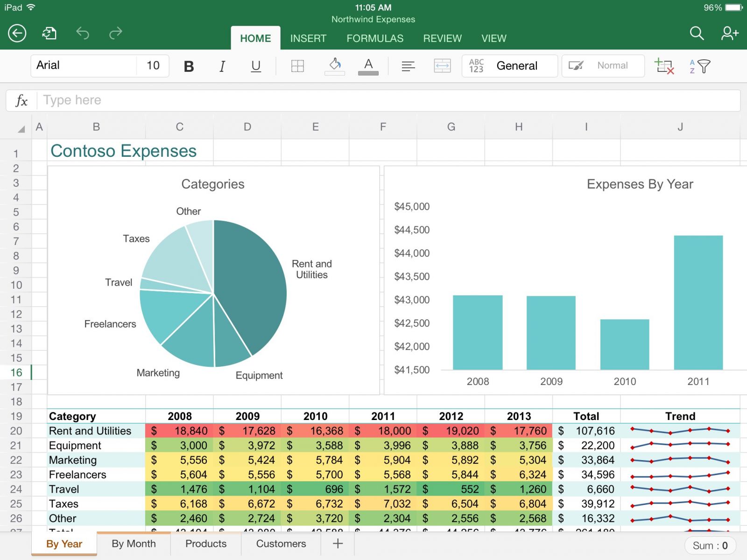
Task: Select all cells via corner triangle
Action: tap(21, 128)
